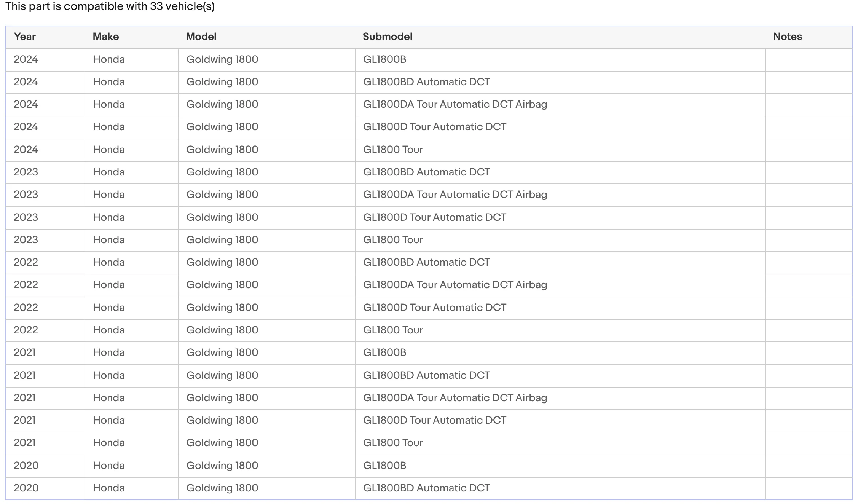Click the Year column header
The height and width of the screenshot is (504, 858).
pyautogui.click(x=45, y=37)
